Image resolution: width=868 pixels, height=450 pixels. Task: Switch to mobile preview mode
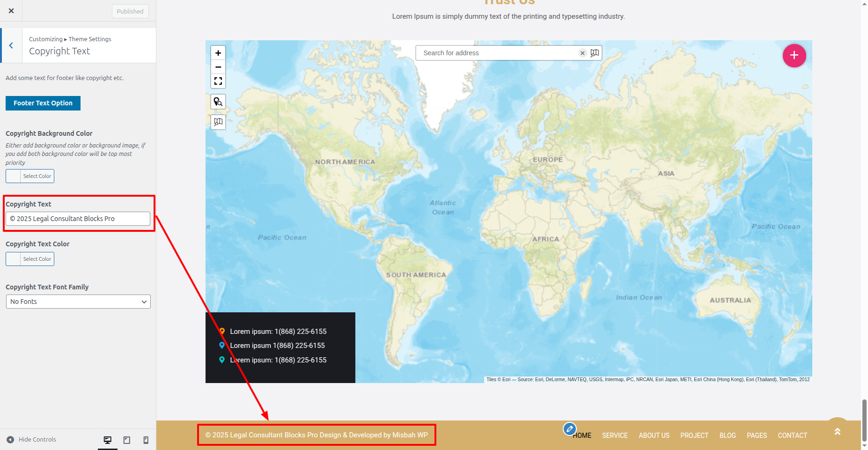(146, 440)
